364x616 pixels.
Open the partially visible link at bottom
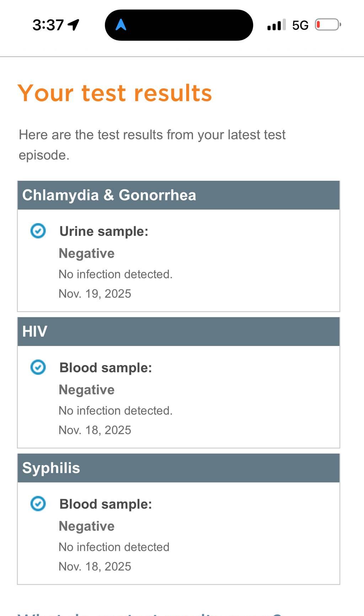[x=149, y=613]
